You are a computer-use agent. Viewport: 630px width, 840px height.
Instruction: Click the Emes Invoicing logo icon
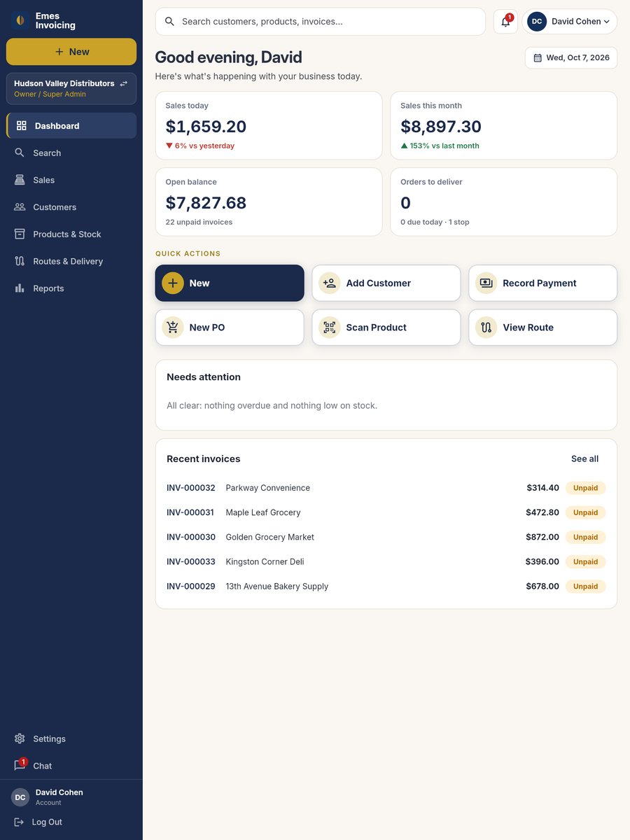(x=20, y=20)
